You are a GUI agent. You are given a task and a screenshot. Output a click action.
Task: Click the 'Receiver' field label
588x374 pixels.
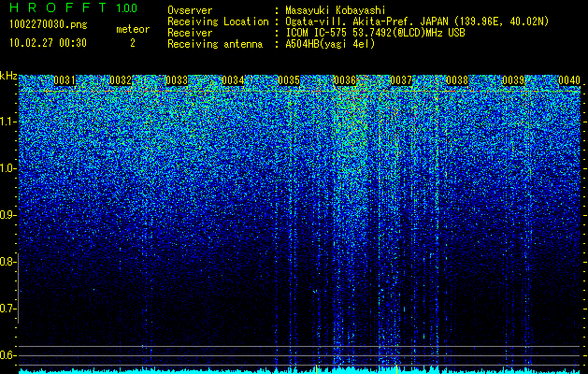point(190,33)
